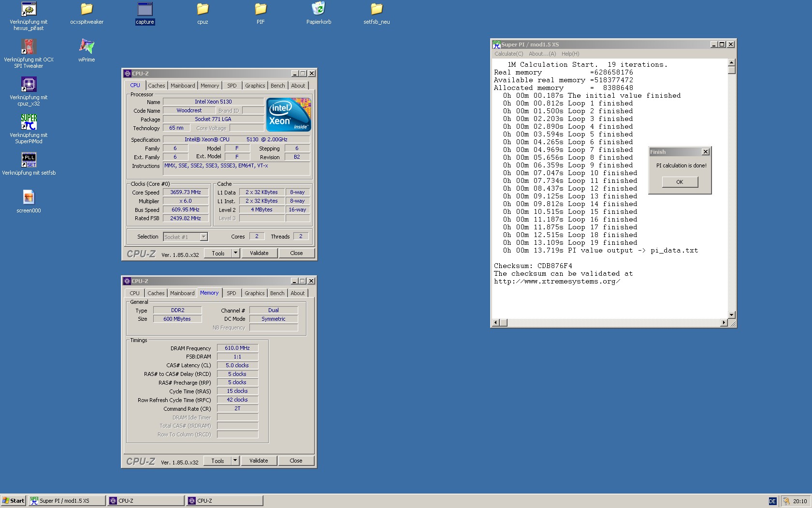Viewport: 812px width, 508px height.
Task: Click the system tray icon beside the clock
Action: pos(786,501)
